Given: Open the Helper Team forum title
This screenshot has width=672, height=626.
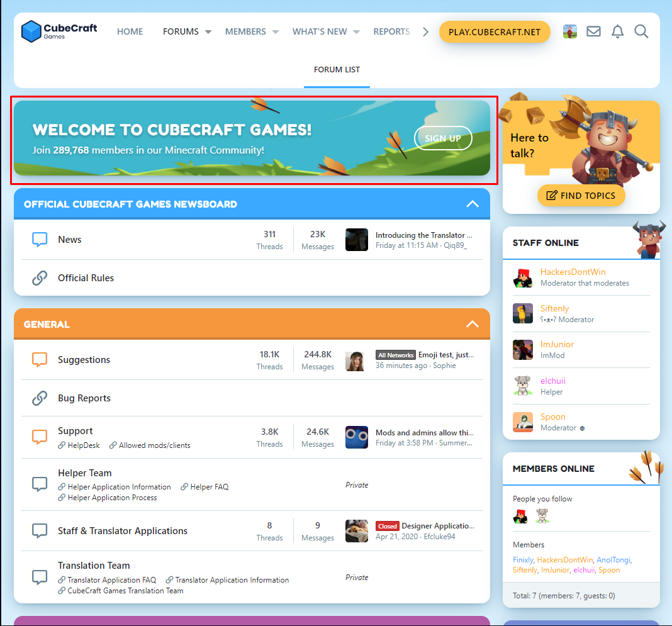Looking at the screenshot, I should pos(85,473).
